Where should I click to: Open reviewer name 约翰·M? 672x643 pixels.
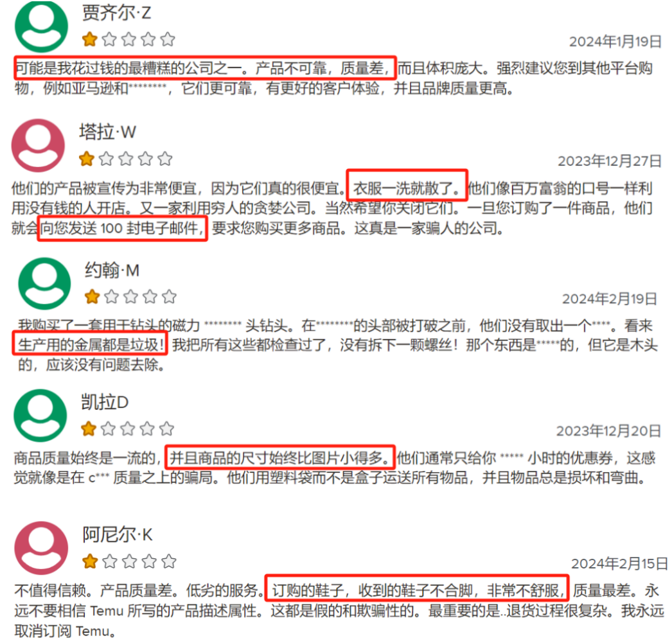(112, 270)
